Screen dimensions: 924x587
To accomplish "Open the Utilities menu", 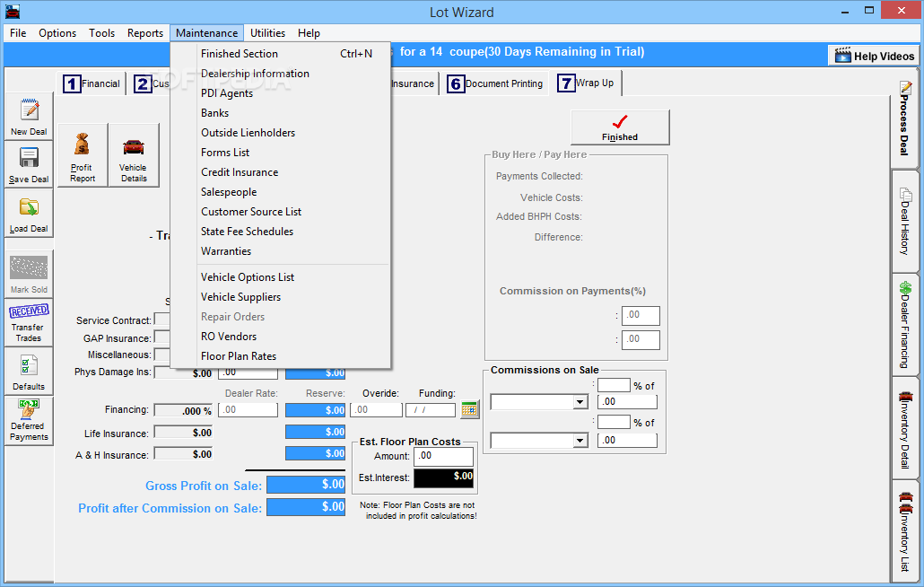I will (x=267, y=33).
